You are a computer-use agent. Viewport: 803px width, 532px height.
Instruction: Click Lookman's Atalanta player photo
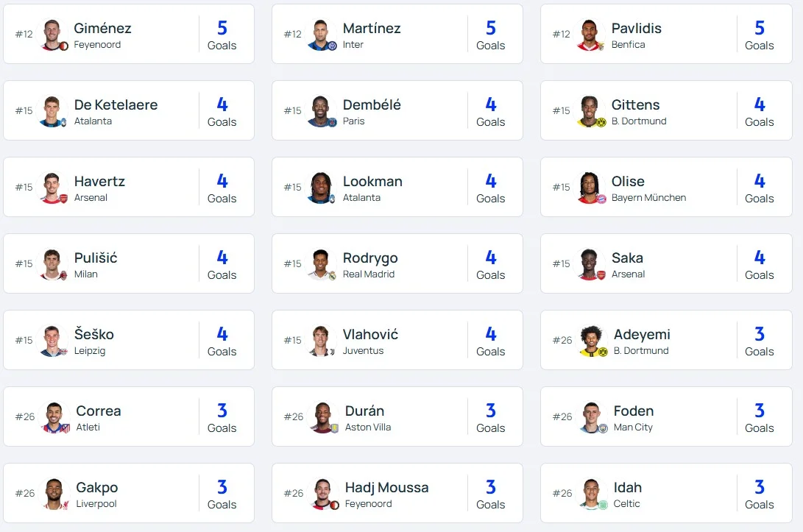[322, 188]
